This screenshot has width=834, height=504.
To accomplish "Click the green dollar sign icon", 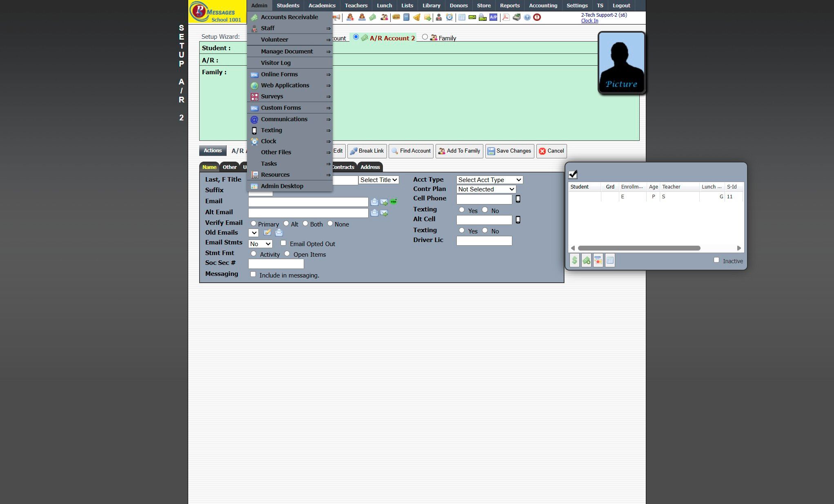I will pos(574,260).
